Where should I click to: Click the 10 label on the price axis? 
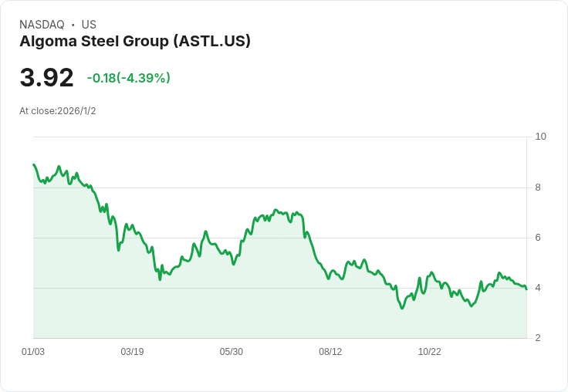pos(540,137)
